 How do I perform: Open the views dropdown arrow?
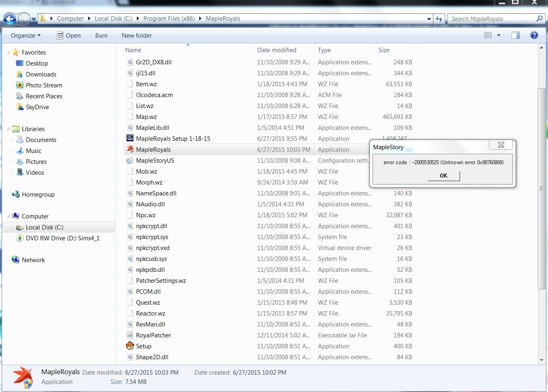point(499,35)
